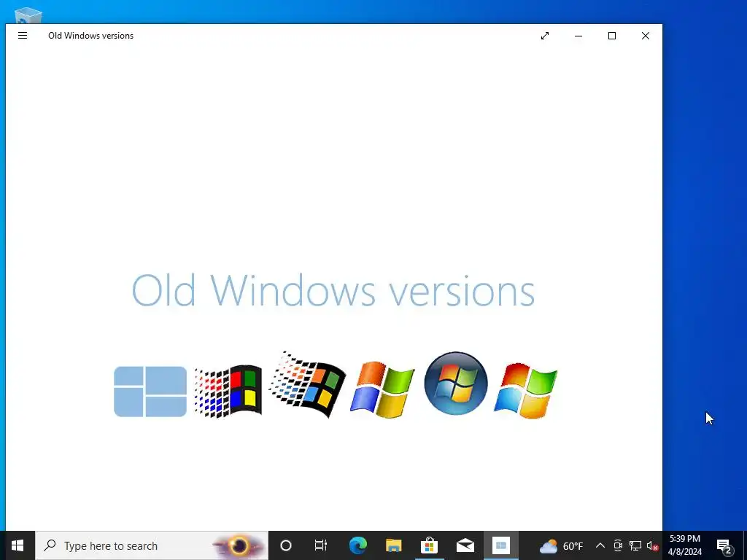Image resolution: width=747 pixels, height=560 pixels.
Task: Maximize the Old Windows versions window
Action: (612, 36)
